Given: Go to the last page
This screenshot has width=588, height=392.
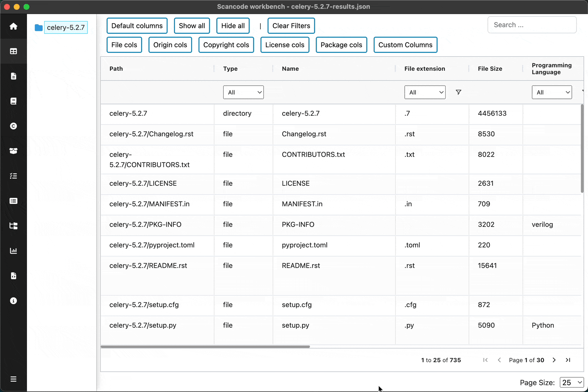Looking at the screenshot, I should 568,360.
